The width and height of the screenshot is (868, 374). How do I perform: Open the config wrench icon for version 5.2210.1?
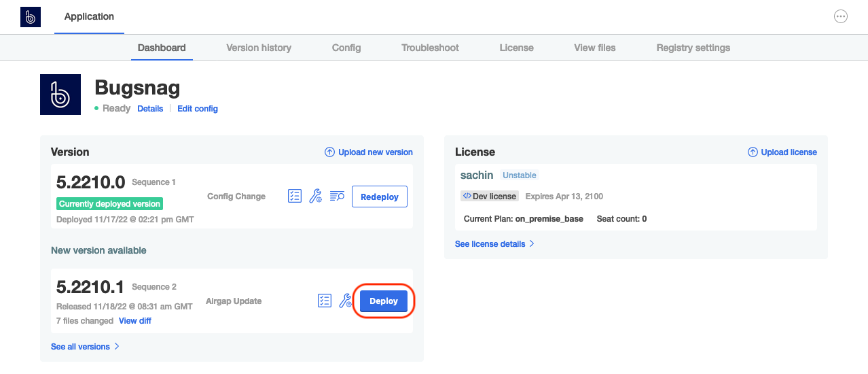(345, 301)
